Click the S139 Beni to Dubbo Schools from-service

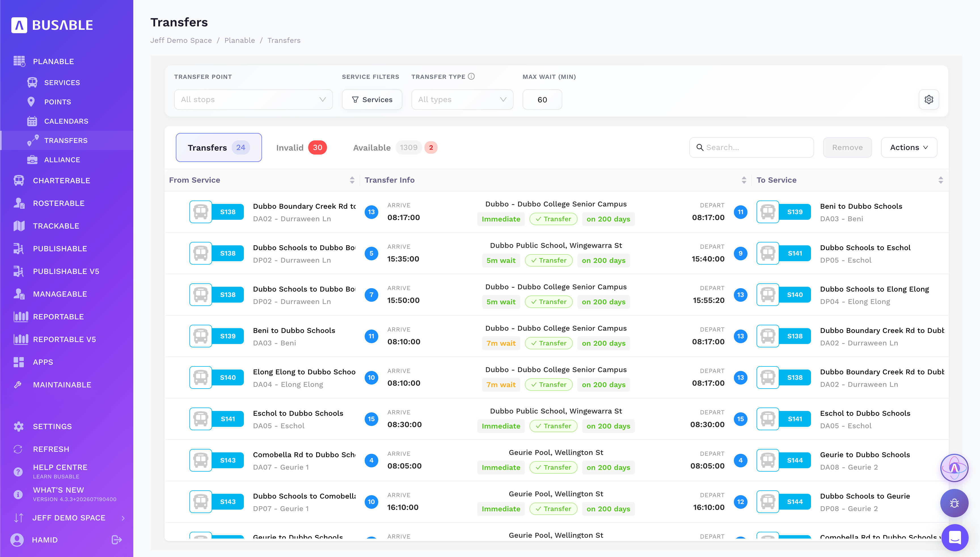pyautogui.click(x=262, y=336)
